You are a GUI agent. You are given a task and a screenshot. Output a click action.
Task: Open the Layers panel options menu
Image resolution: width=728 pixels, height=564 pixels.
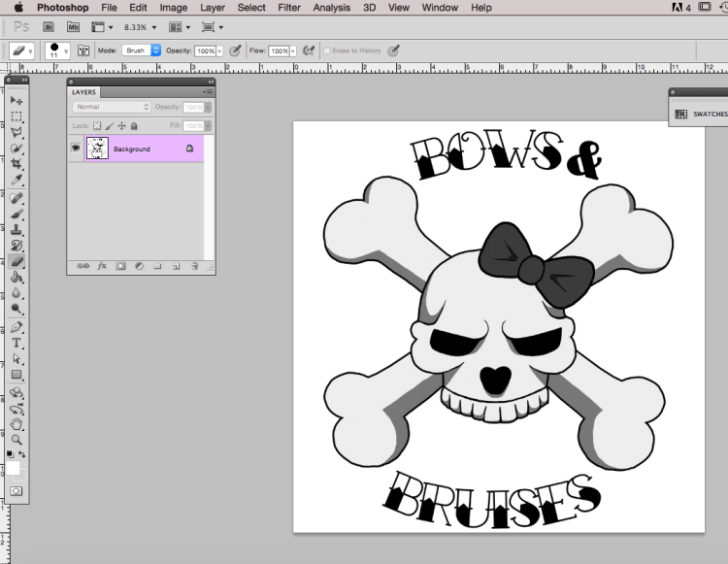pyautogui.click(x=208, y=92)
